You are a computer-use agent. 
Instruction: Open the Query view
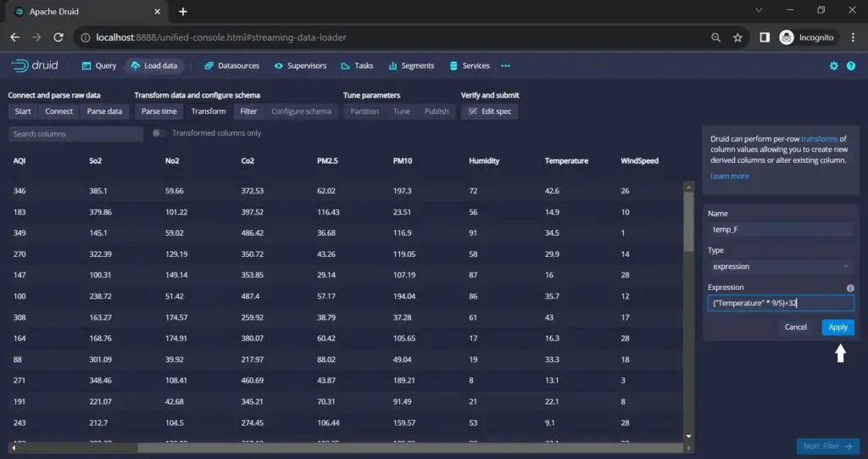99,65
